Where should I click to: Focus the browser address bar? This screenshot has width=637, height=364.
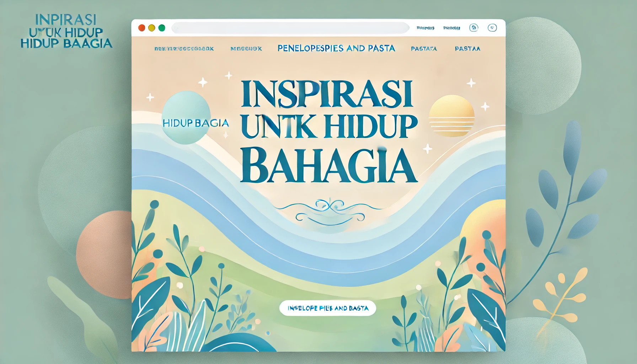point(290,28)
